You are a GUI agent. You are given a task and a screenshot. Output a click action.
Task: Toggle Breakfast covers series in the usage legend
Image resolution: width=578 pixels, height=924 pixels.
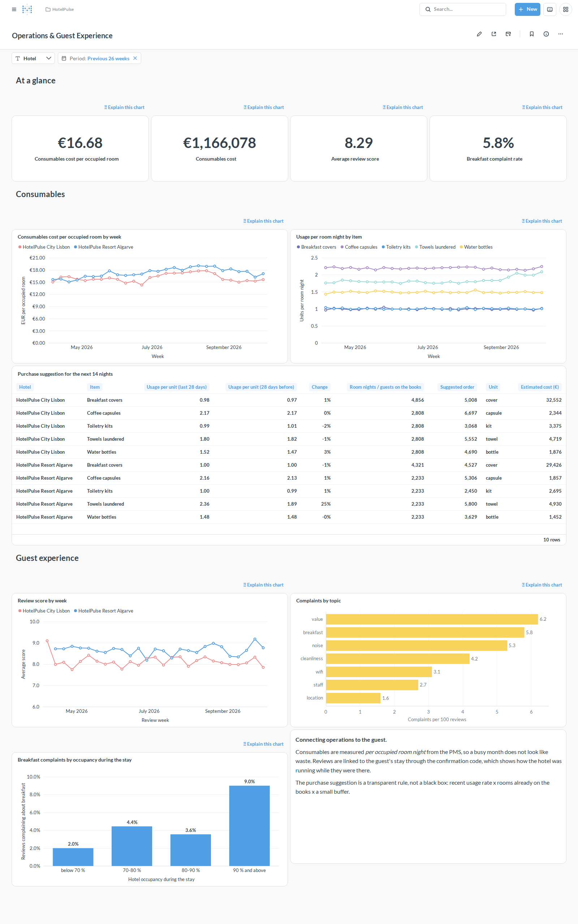[316, 247]
